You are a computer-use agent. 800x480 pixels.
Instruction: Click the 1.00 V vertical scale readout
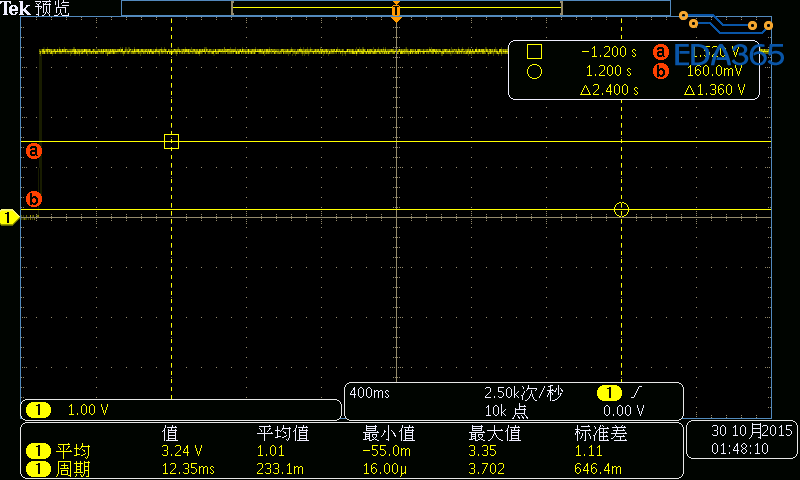click(88, 410)
